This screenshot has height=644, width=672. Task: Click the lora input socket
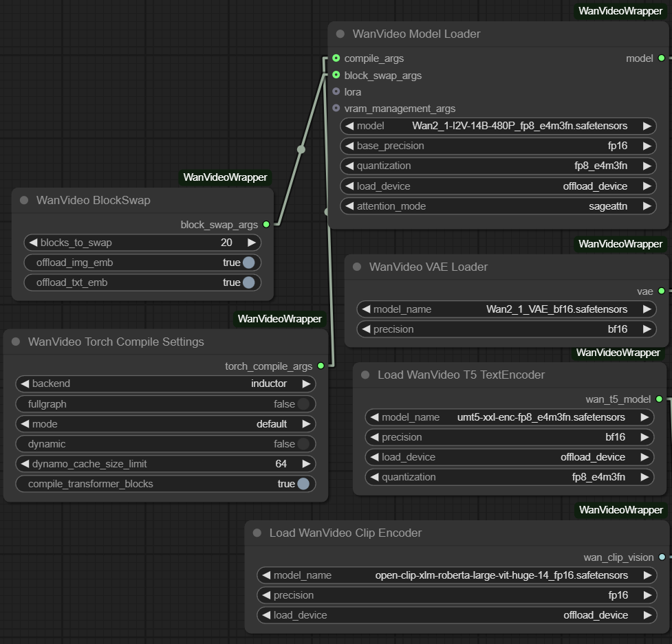click(336, 91)
